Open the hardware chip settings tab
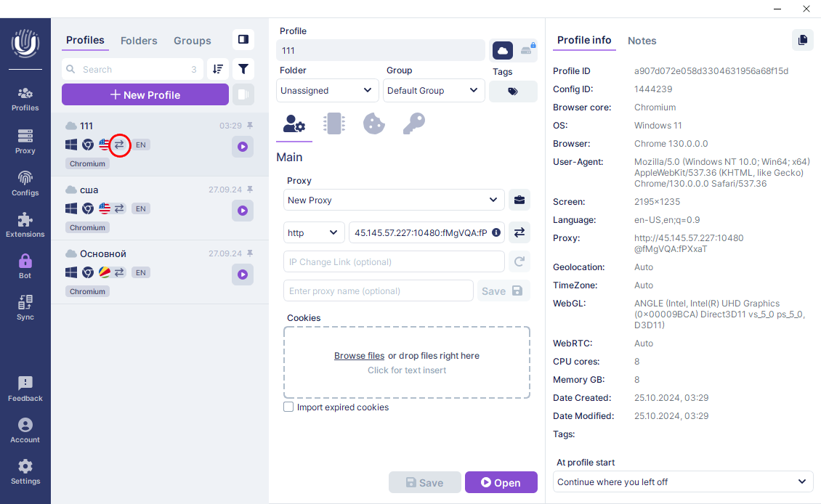 click(333, 123)
